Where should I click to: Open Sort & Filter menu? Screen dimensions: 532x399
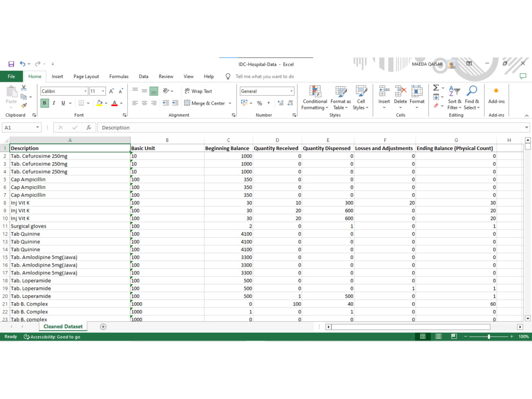coord(454,98)
